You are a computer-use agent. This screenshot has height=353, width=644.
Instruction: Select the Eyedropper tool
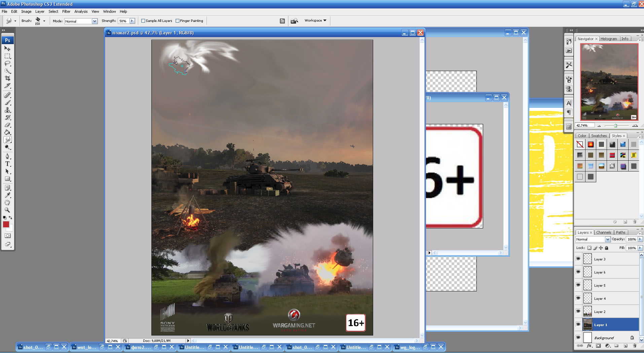pyautogui.click(x=7, y=195)
